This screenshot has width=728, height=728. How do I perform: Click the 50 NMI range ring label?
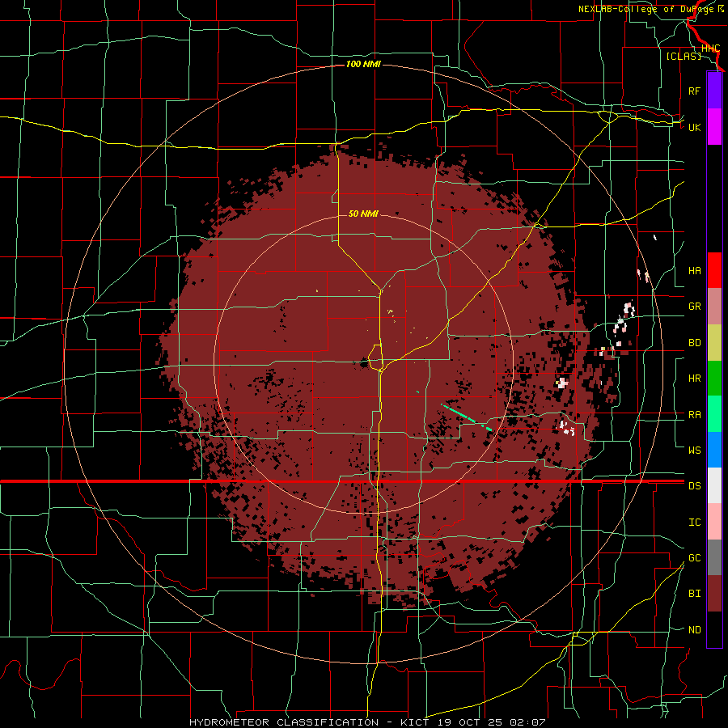click(363, 214)
